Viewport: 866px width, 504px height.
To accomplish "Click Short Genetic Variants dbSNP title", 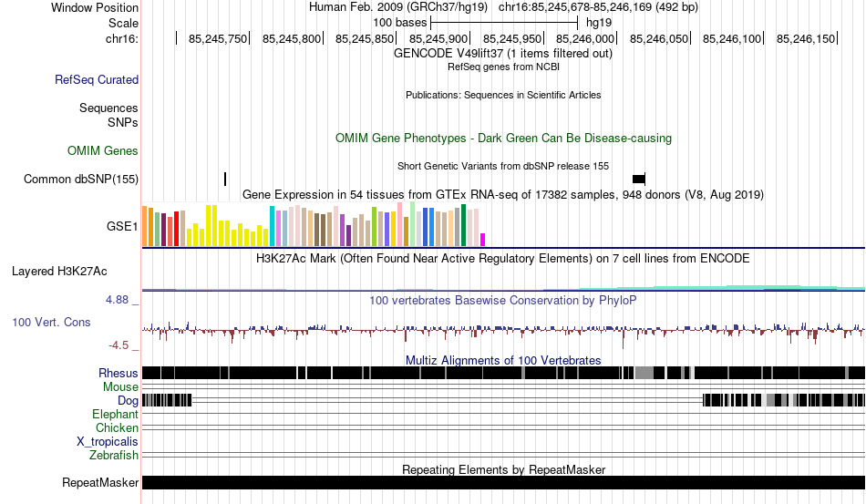I will pos(503,166).
